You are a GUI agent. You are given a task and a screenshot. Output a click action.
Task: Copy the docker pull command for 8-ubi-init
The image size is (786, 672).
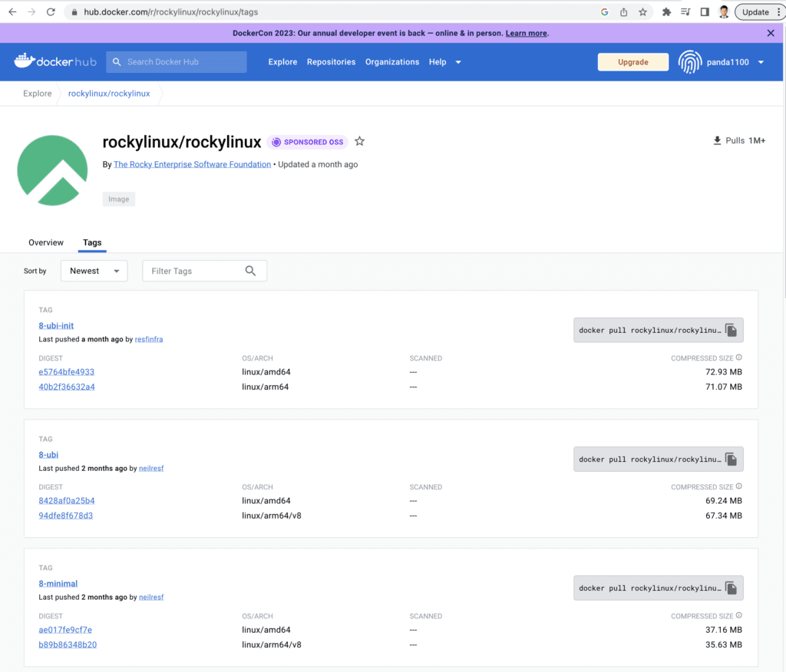(731, 331)
